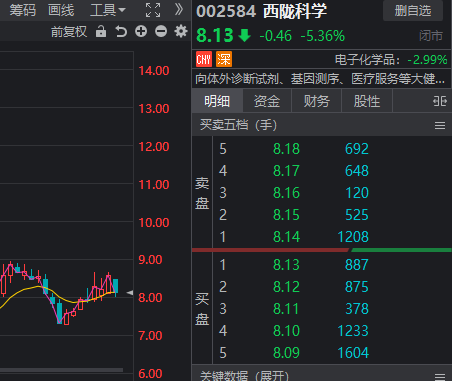Image resolution: width=452 pixels, height=381 pixels.
Task: Click the undo arrow in chart toolbar
Action: point(121,32)
